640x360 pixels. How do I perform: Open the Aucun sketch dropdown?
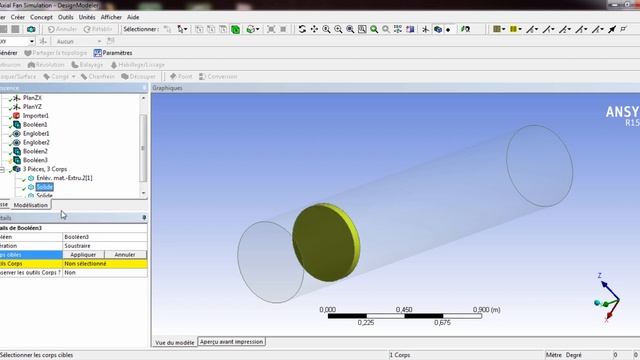tap(78, 41)
